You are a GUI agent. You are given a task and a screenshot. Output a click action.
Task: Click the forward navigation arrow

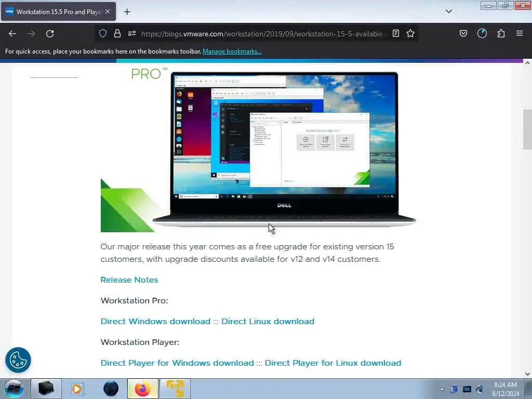(31, 34)
